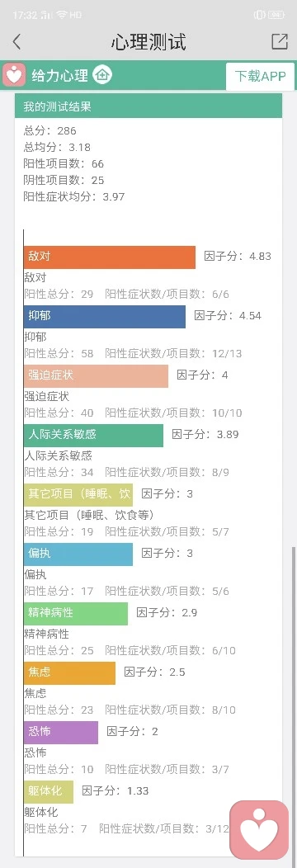Tap the 给力心理 brand name
297x868 pixels.
point(59,75)
